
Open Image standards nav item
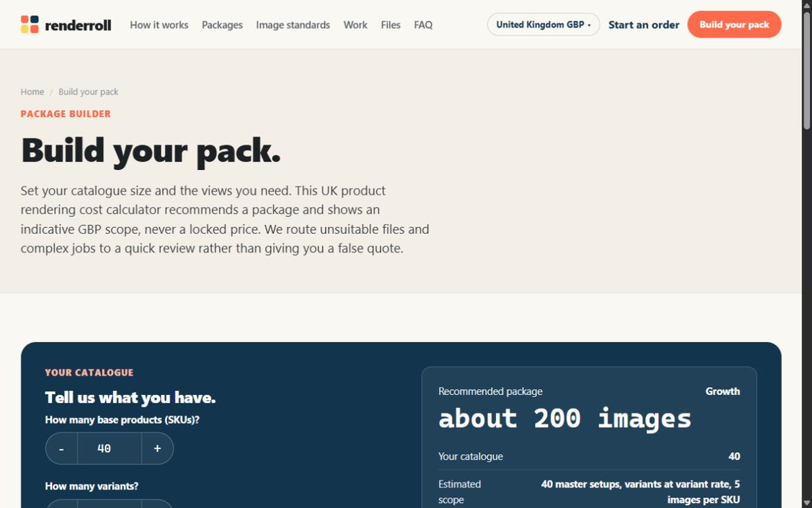click(x=293, y=25)
